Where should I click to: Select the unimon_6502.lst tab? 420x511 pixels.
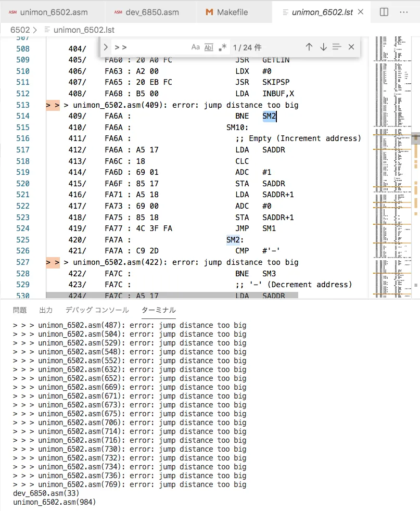pyautogui.click(x=322, y=12)
